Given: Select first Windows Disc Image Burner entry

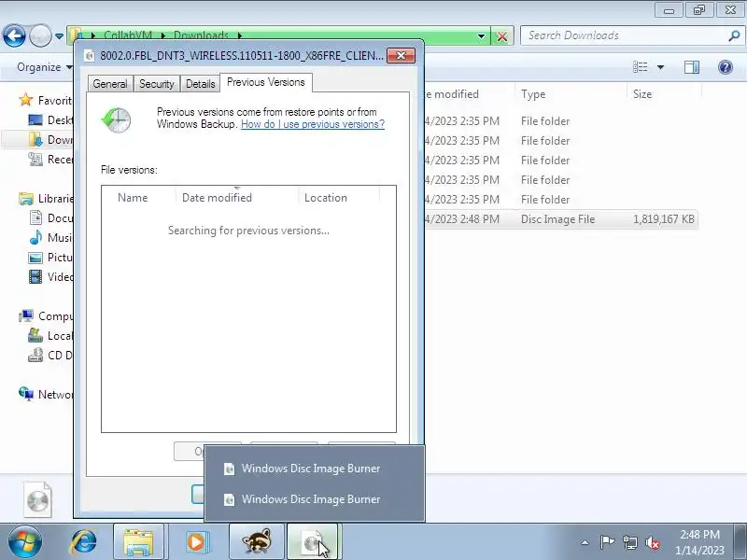Looking at the screenshot, I should click(x=315, y=469).
